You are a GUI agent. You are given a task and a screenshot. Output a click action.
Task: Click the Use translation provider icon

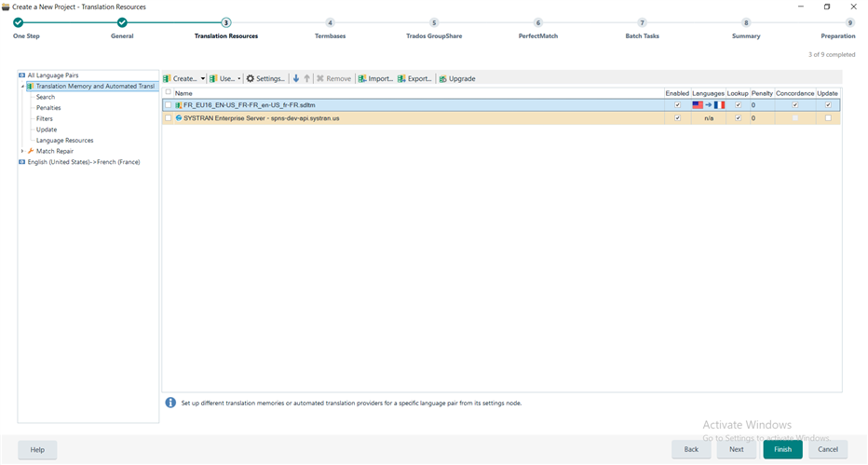pos(213,78)
